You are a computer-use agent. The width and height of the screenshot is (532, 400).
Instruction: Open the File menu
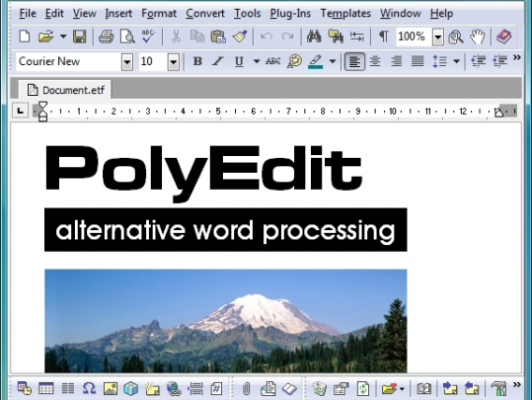(x=28, y=13)
